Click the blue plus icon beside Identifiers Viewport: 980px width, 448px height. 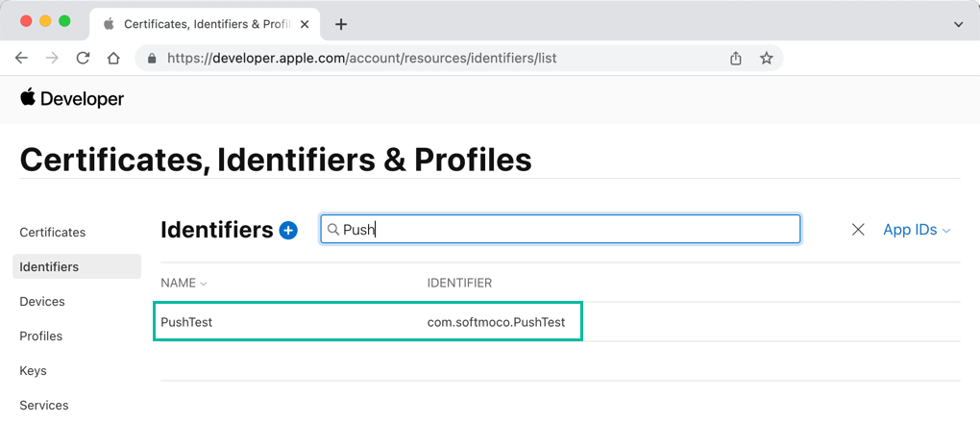click(288, 231)
